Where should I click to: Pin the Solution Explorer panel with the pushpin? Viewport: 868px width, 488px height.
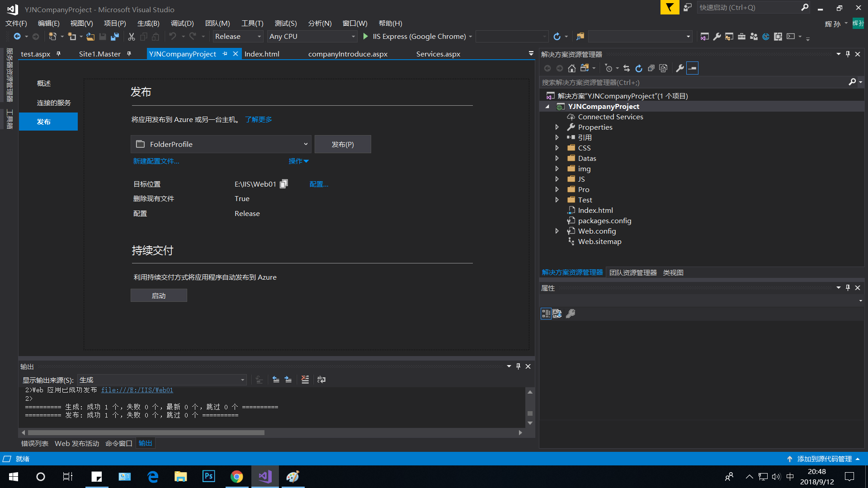click(848, 54)
